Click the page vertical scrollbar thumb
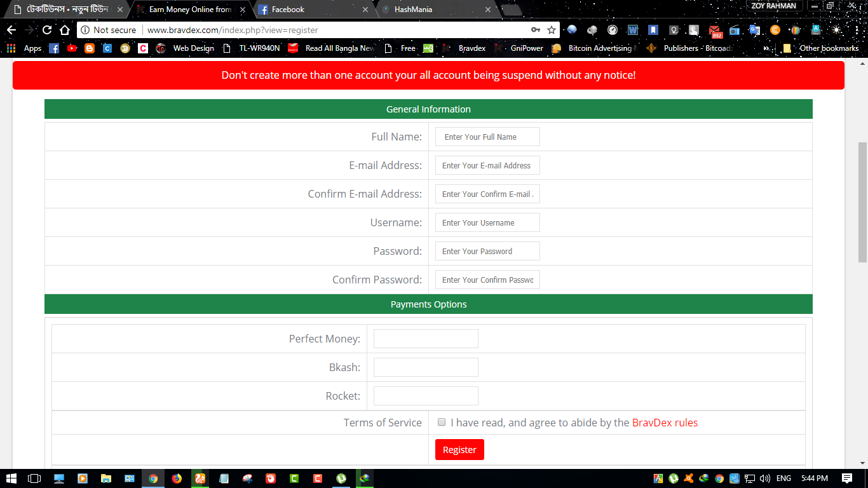Image resolution: width=868 pixels, height=488 pixels. point(862,202)
